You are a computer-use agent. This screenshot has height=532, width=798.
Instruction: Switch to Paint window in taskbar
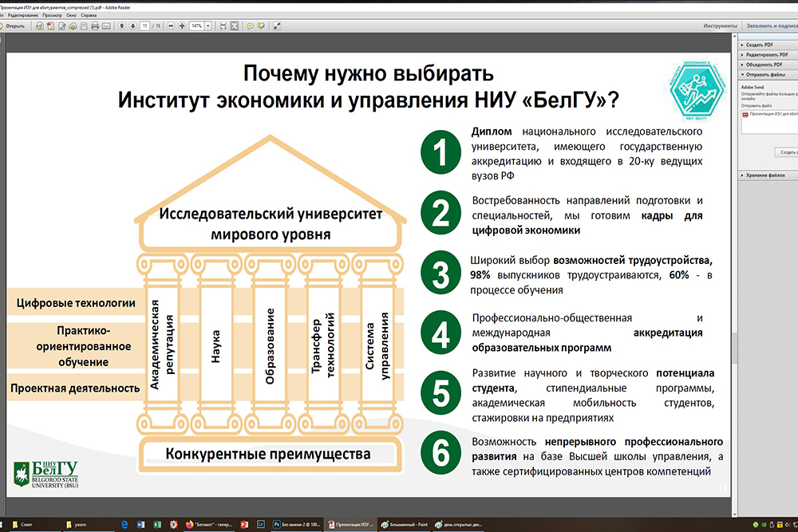[406, 524]
